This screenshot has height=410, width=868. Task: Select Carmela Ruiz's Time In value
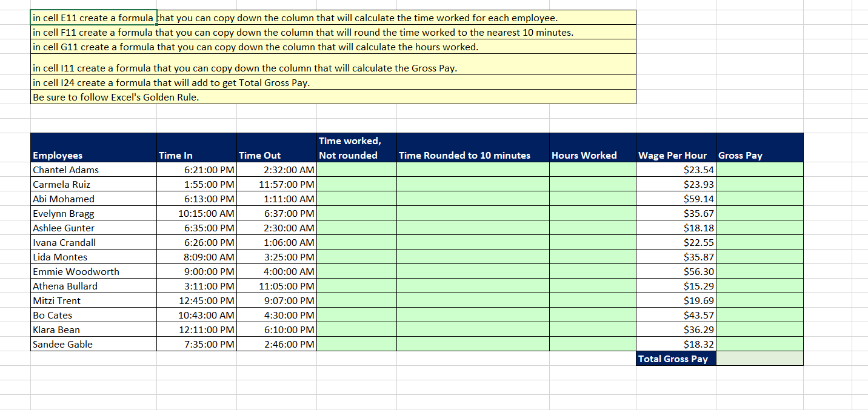coord(196,184)
